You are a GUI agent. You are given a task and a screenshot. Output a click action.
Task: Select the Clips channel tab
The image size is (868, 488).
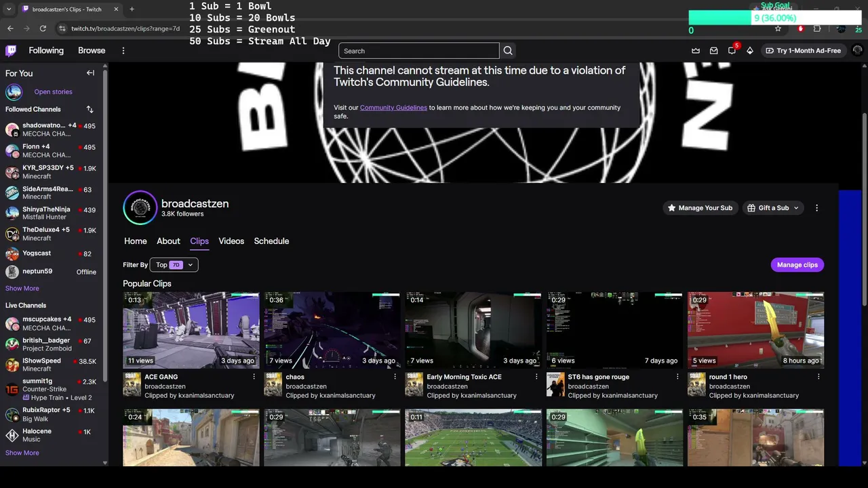point(199,241)
